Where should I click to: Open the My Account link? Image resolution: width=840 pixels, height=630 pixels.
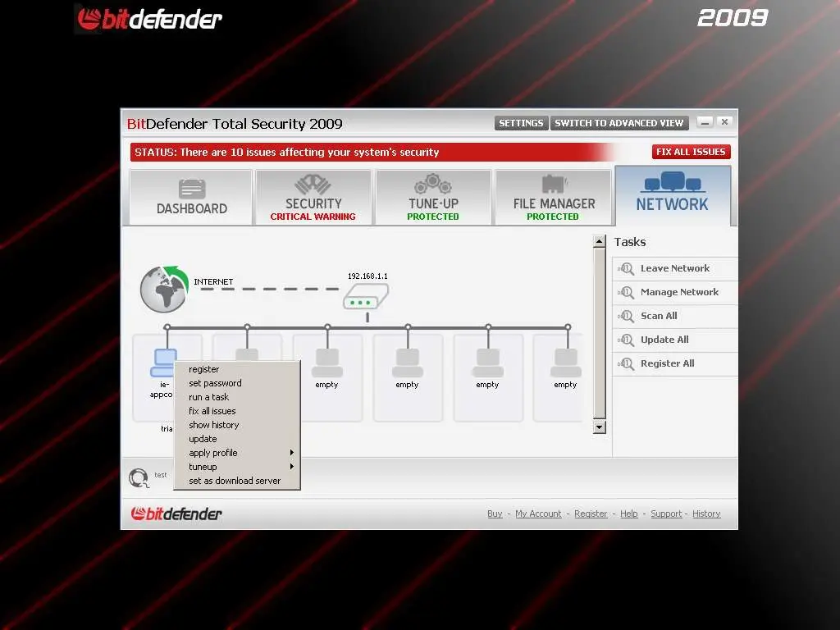(x=538, y=514)
